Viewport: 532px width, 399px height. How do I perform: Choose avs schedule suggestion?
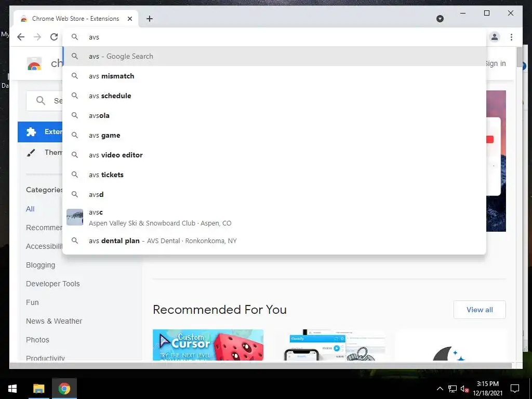[274, 96]
